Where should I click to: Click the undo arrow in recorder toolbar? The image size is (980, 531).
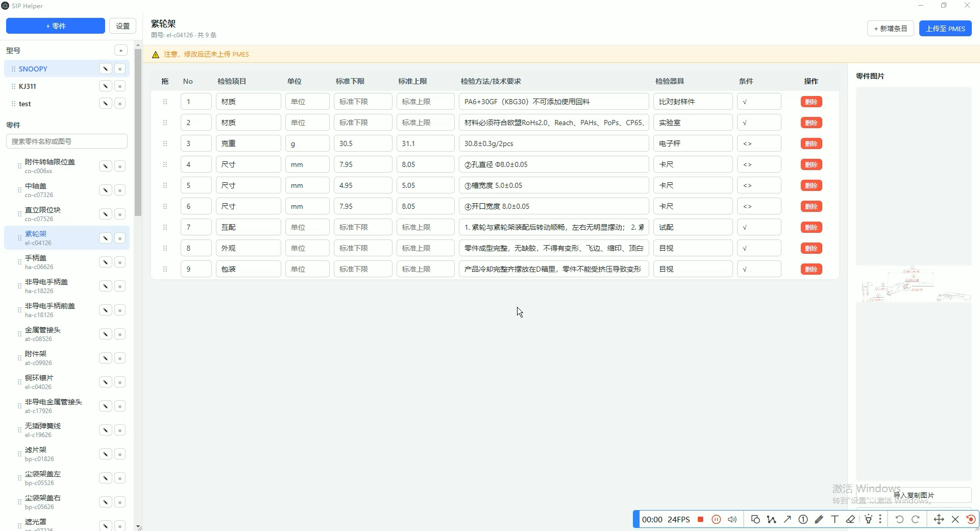tap(899, 519)
